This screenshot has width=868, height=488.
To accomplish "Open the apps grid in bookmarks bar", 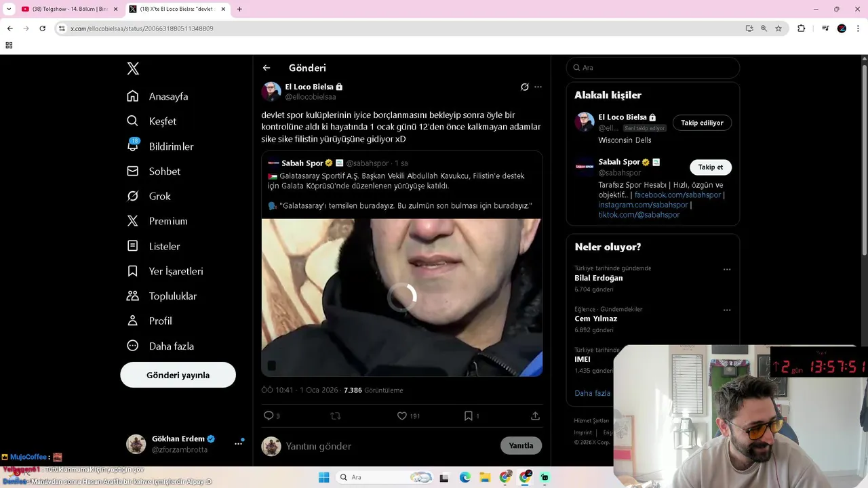I will (x=9, y=45).
